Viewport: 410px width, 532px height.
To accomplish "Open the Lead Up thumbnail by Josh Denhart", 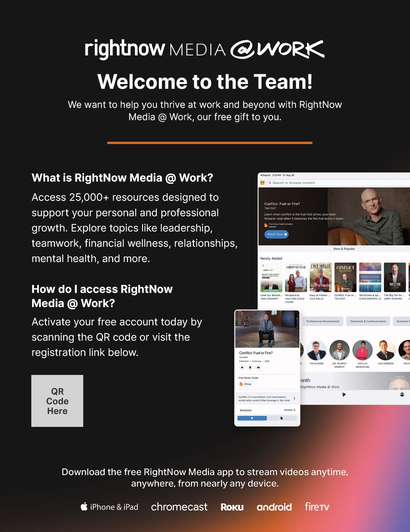I will coord(271,277).
